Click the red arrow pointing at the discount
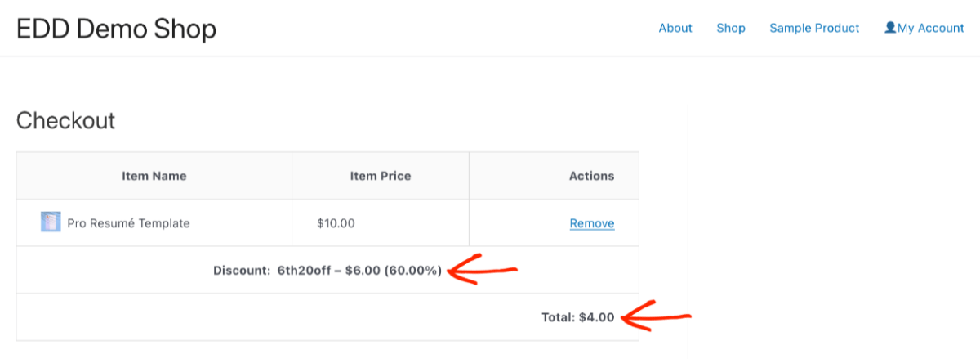The height and width of the screenshot is (359, 980). point(483,271)
